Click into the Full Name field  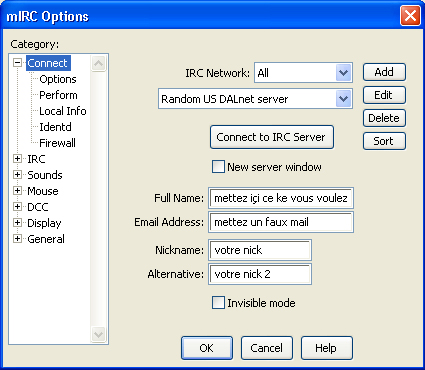(281, 198)
